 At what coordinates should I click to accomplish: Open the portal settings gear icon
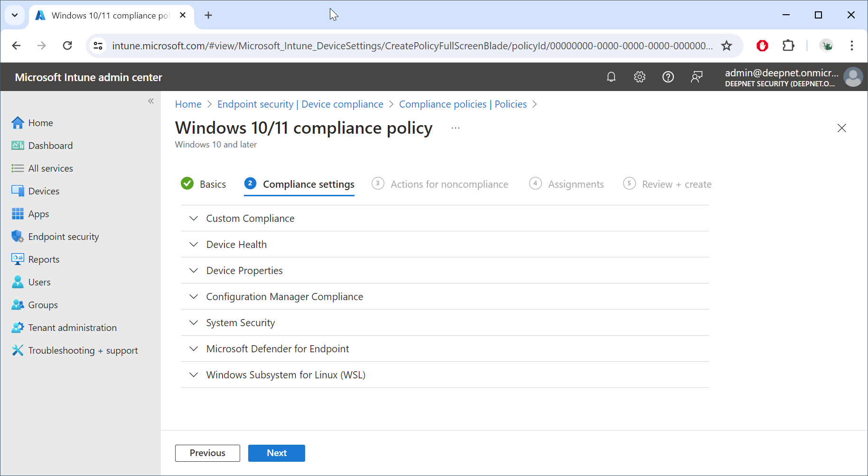pos(640,77)
